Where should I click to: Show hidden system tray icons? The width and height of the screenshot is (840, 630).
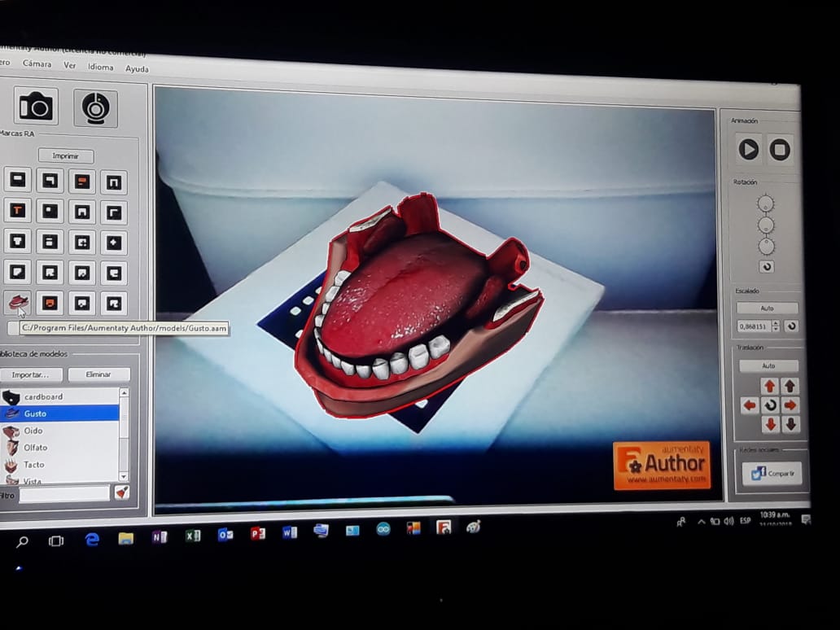(x=702, y=521)
